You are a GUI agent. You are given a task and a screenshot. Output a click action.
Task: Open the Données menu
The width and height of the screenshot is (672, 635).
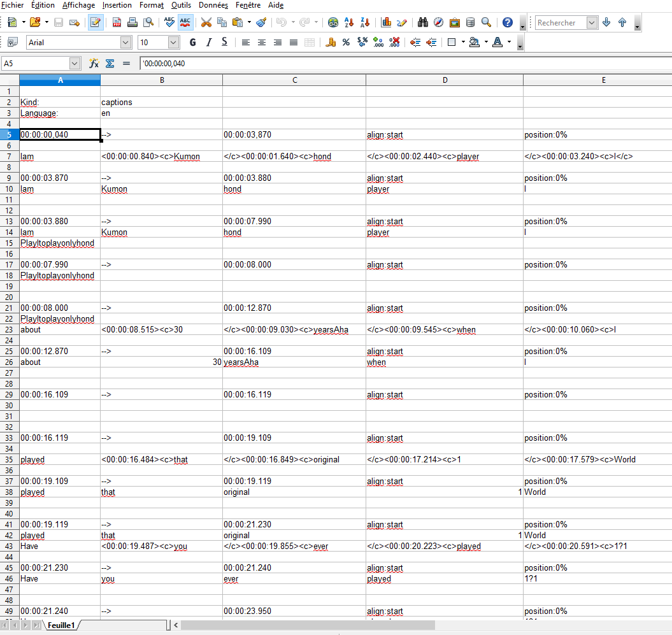[x=213, y=5]
